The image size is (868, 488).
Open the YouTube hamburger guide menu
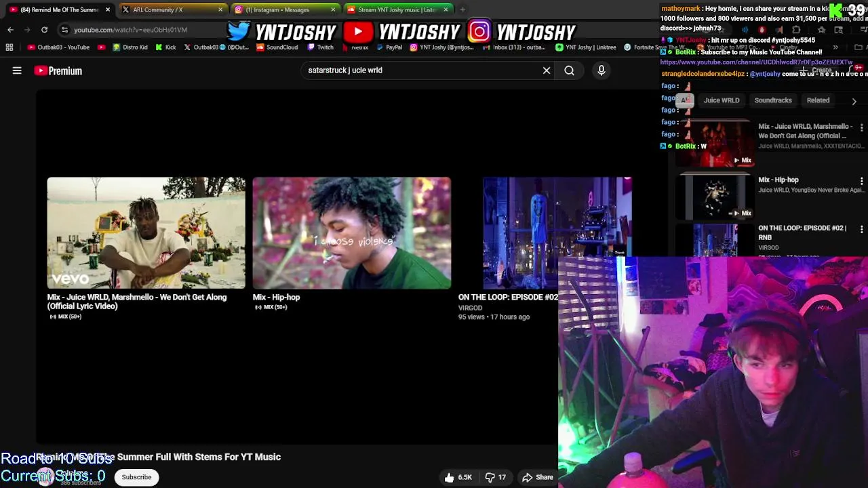point(17,70)
